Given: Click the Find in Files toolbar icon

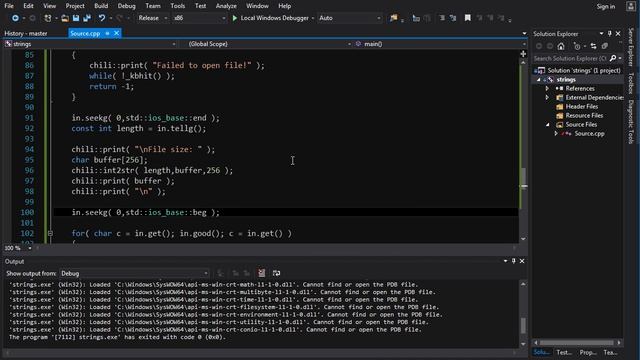Looking at the screenshot, I should point(393,18).
